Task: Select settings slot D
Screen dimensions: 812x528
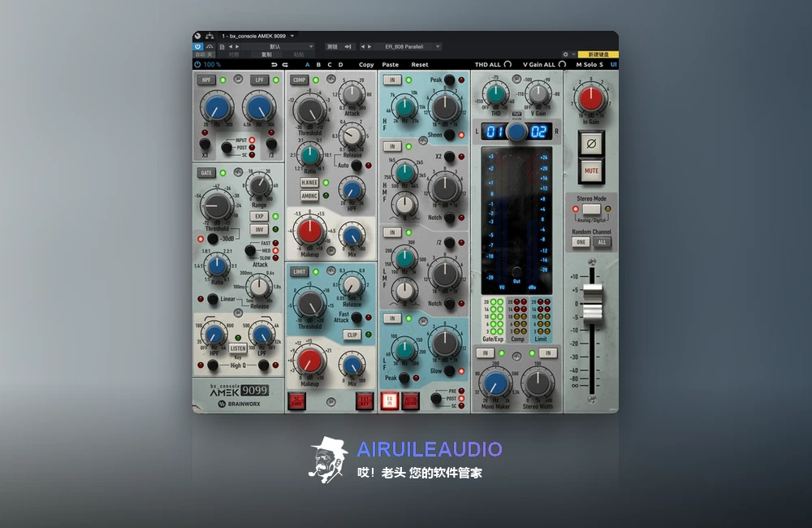Action: point(340,65)
